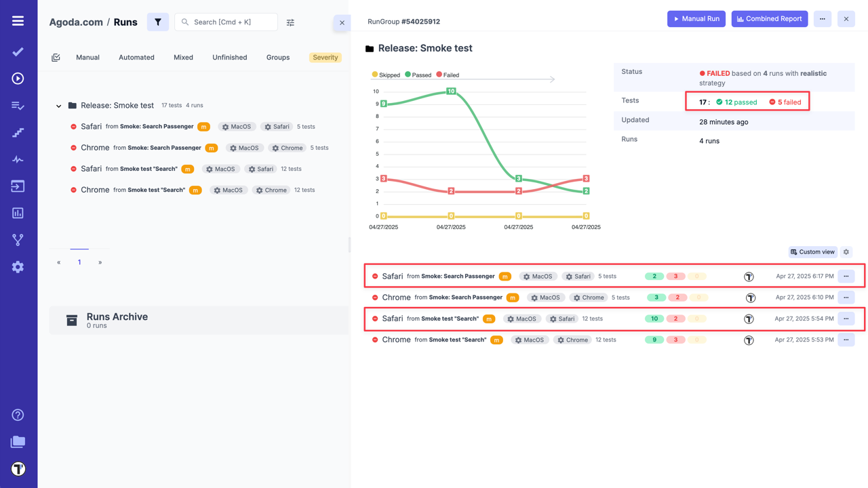Toggle the multi-select checkbox icon near tabs
This screenshot has width=868, height=488.
56,58
